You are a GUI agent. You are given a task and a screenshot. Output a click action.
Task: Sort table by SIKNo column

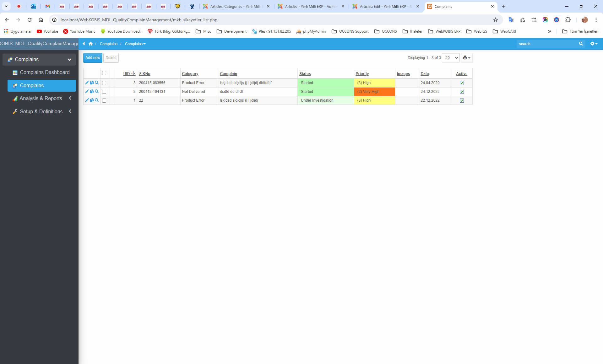coord(144,74)
